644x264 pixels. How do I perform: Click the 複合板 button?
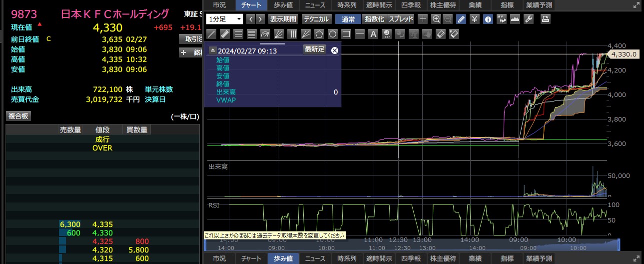pyautogui.click(x=18, y=116)
